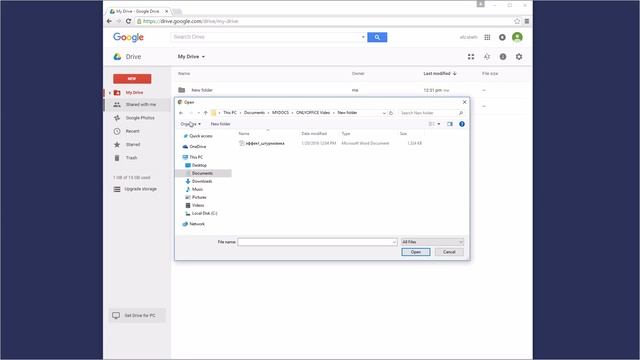Click the AZ sort options icon in Drive
The image size is (640, 360).
tap(487, 57)
